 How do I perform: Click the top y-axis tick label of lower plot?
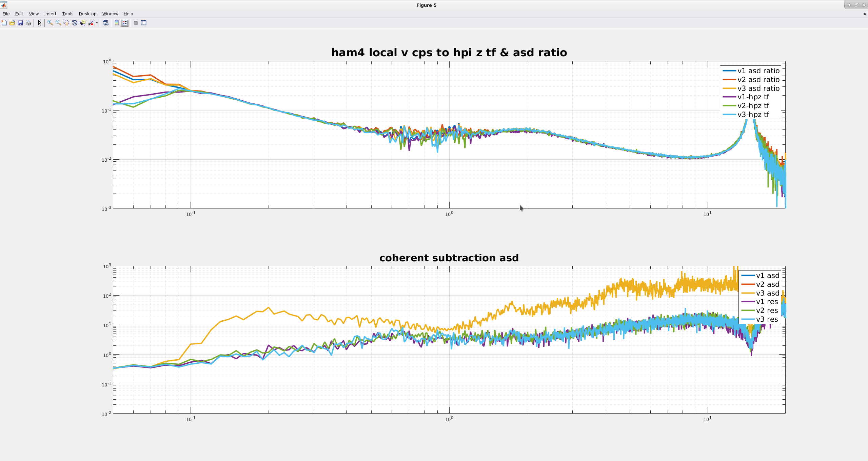(x=107, y=266)
